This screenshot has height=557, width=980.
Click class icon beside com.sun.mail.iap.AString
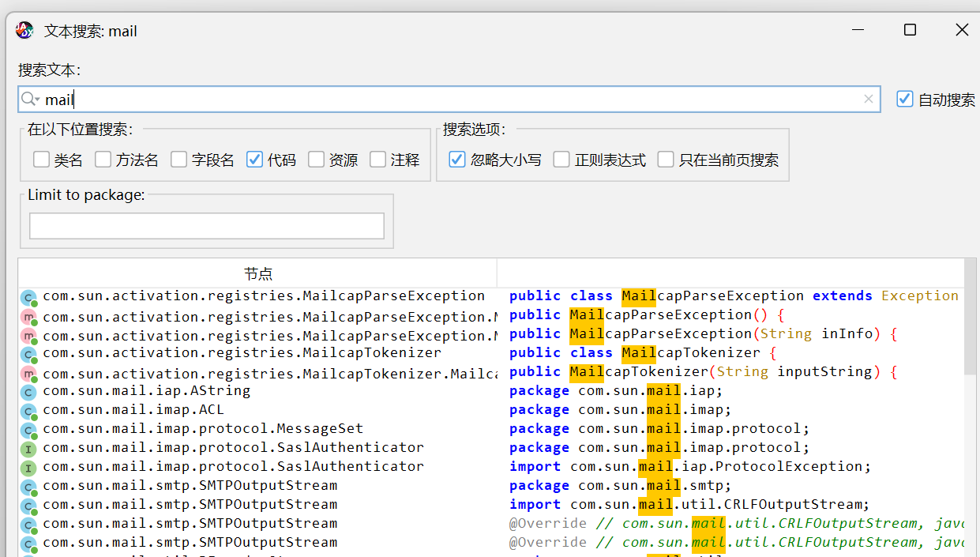point(28,393)
